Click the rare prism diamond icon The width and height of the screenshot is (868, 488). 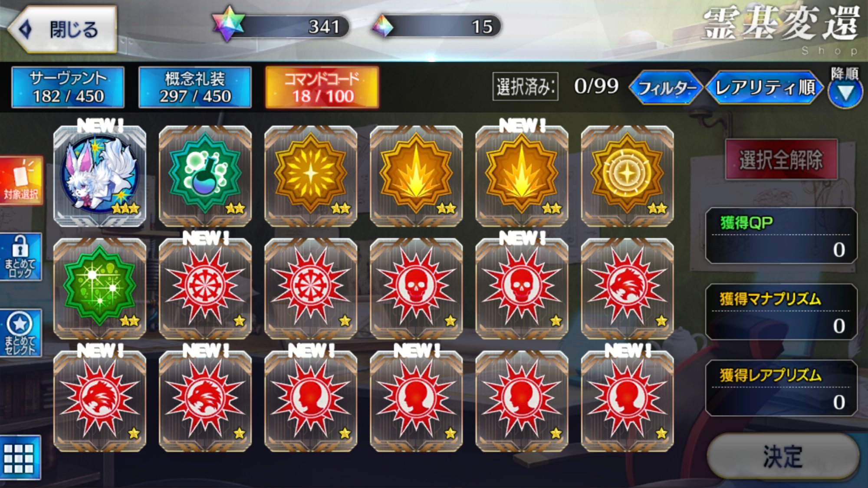(383, 26)
